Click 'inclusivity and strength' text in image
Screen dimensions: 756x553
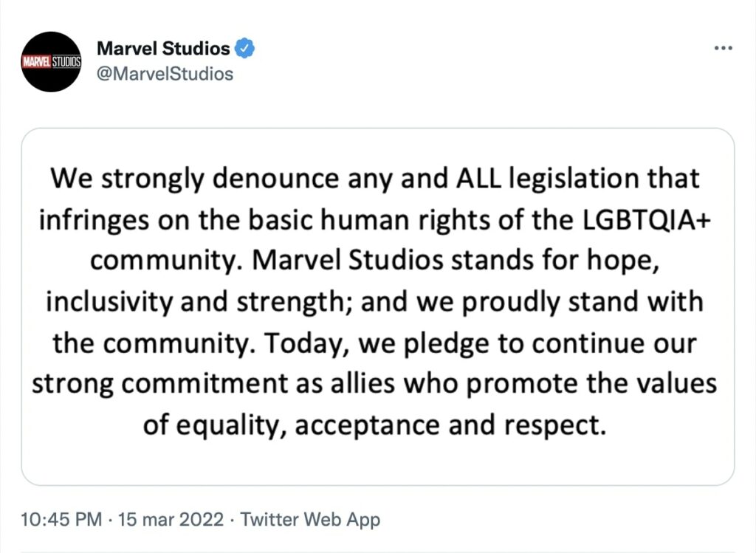tap(195, 303)
